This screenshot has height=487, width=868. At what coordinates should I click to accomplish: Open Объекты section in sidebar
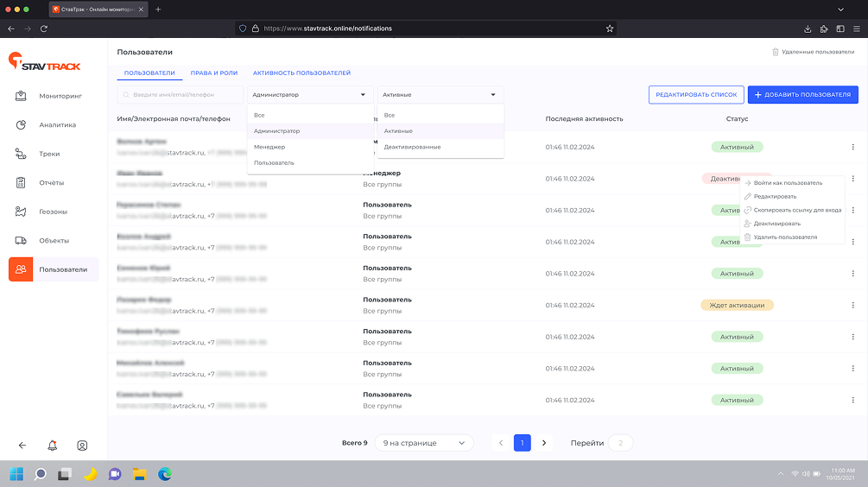pos(54,240)
